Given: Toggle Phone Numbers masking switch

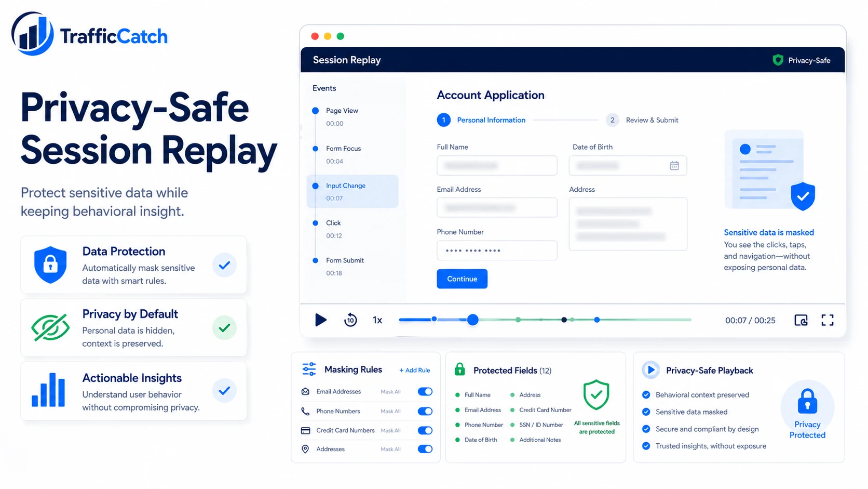Looking at the screenshot, I should pos(425,411).
